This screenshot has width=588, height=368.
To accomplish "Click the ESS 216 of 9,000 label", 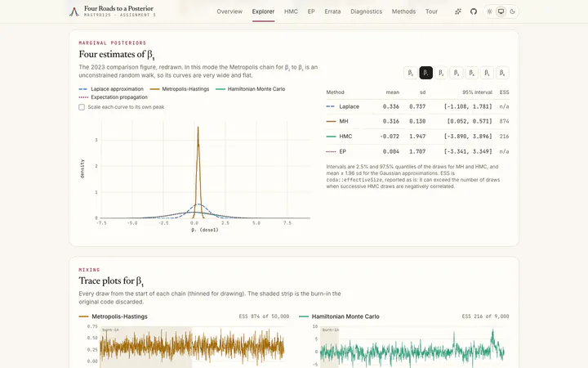I will pyautogui.click(x=485, y=316).
